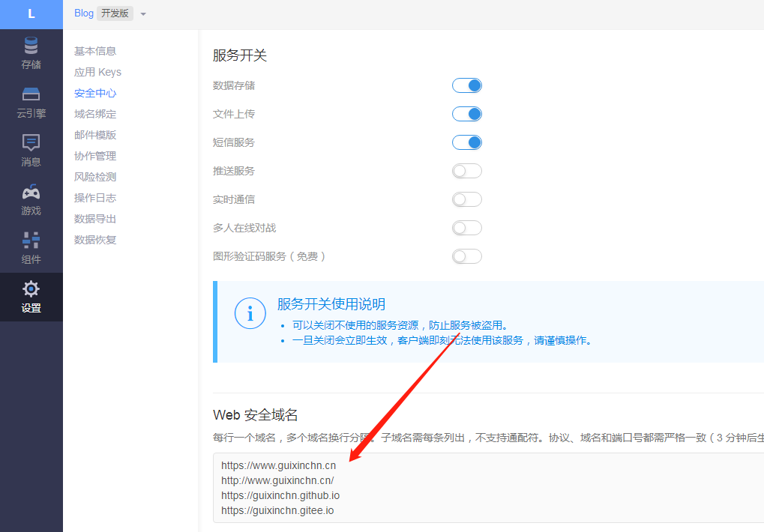The height and width of the screenshot is (532, 764).
Task: Select the 设置 gear settings icon
Action: point(31,289)
